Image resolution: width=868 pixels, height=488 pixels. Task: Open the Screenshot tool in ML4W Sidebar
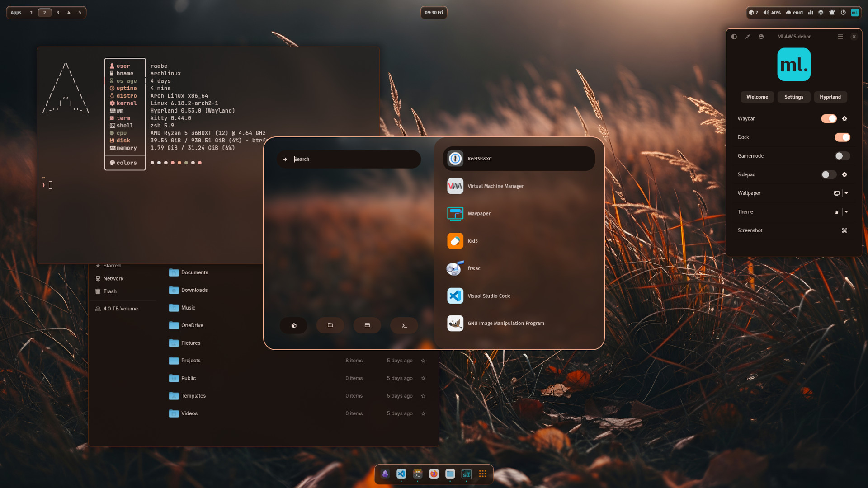844,230
